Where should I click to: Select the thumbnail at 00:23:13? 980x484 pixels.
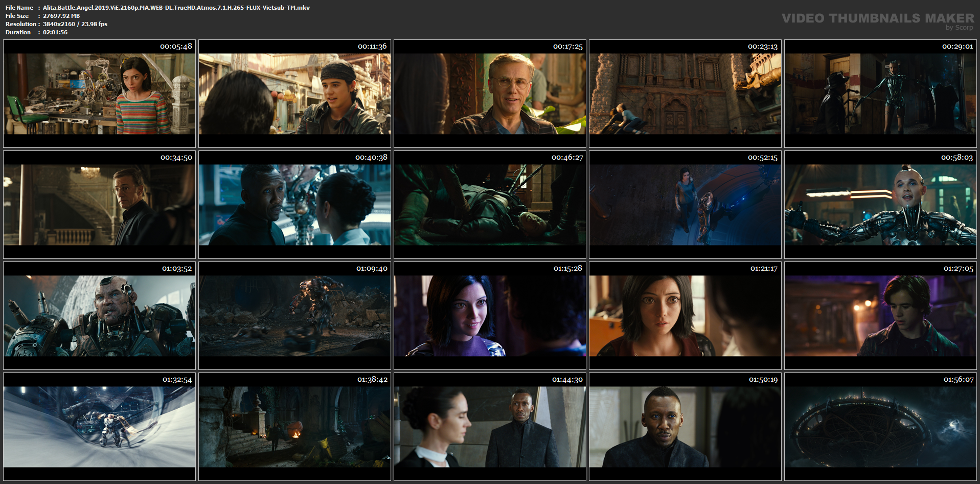pos(685,94)
